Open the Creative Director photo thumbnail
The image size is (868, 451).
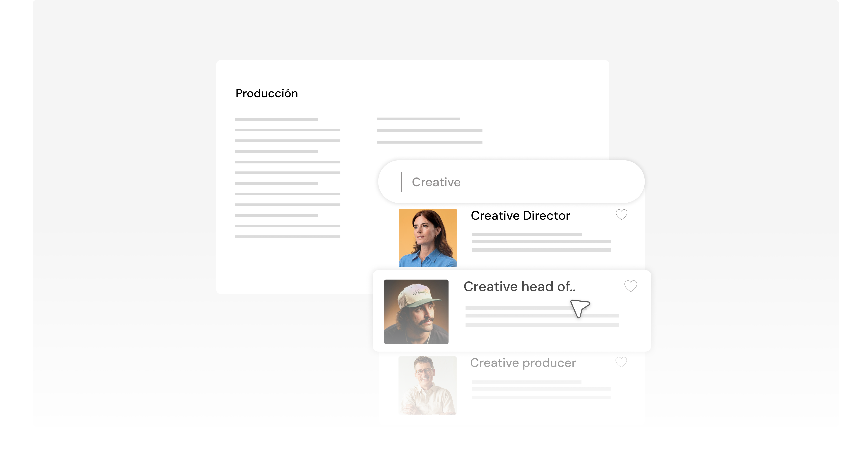tap(428, 238)
